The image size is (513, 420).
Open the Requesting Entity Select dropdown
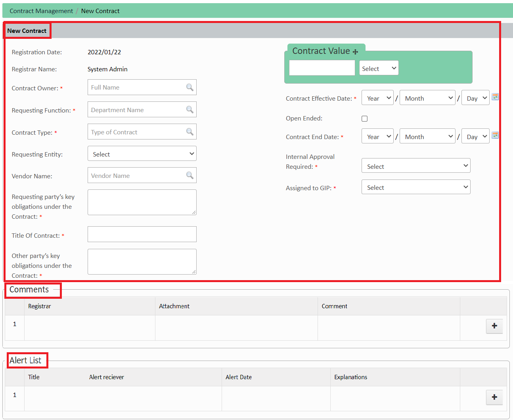(x=142, y=153)
